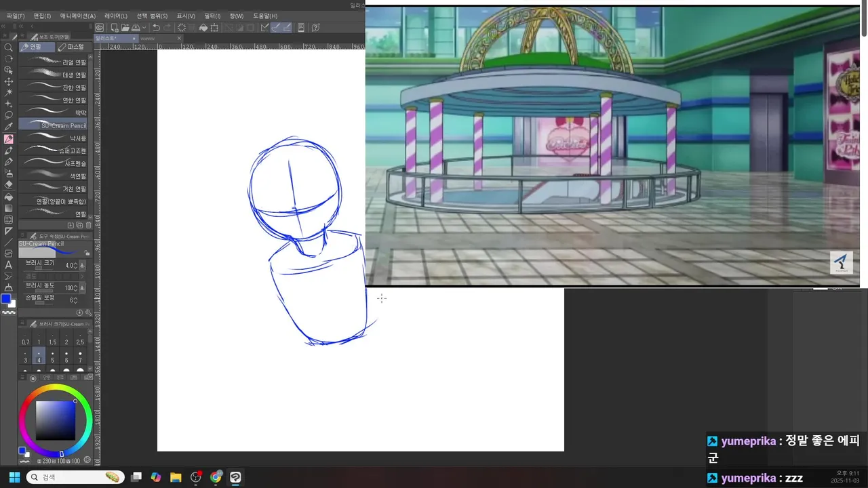Expand color palette tabs dropdown arrow
Image resolution: width=868 pixels, height=488 pixels.
click(90, 377)
